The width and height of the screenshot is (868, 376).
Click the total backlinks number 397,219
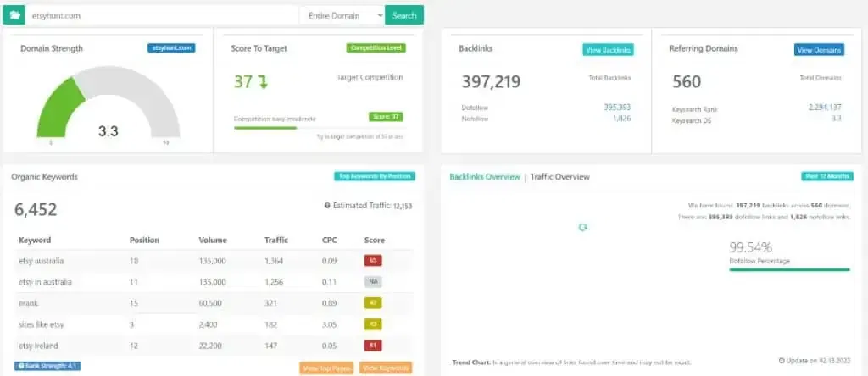pos(491,82)
